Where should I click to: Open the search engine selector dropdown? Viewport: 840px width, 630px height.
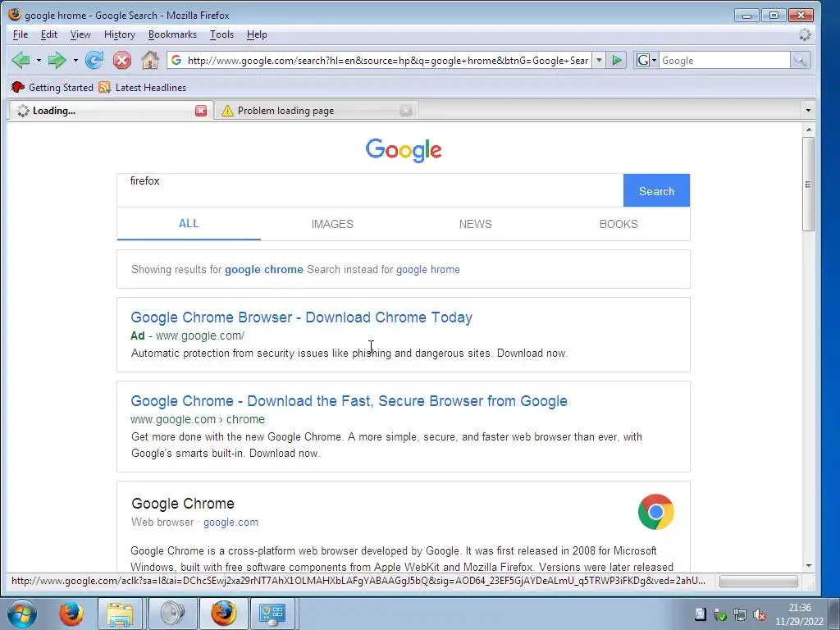click(x=646, y=60)
